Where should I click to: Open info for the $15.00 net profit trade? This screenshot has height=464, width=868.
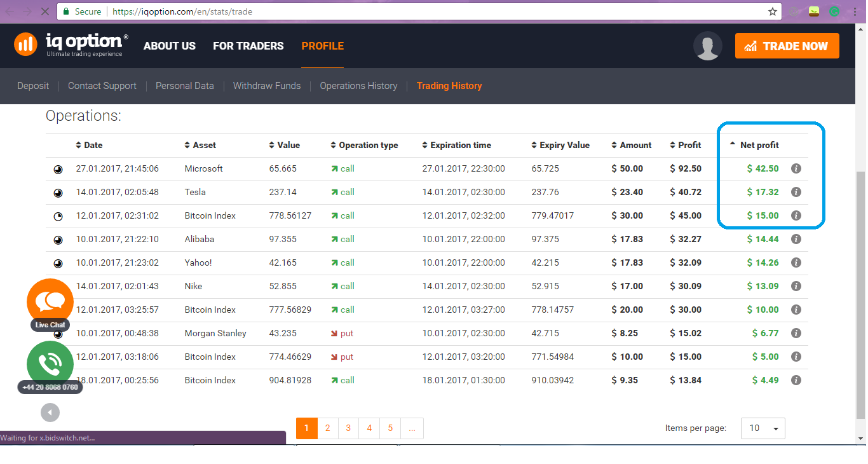point(796,215)
